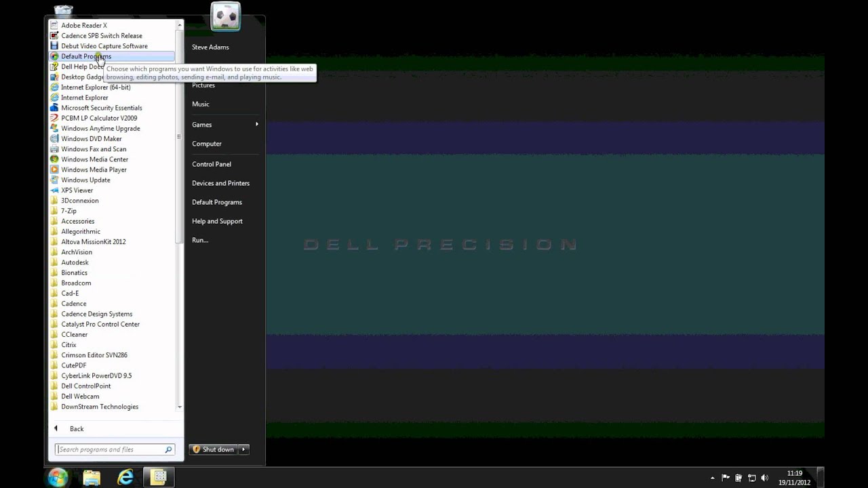Expand the CutePDF folder

coord(73,365)
